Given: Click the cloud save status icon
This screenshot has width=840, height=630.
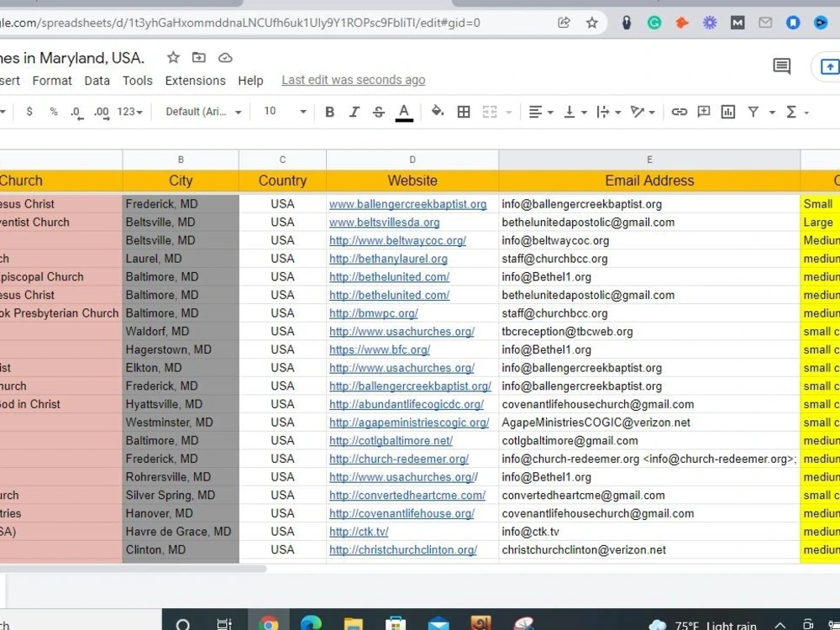Looking at the screenshot, I should point(225,57).
